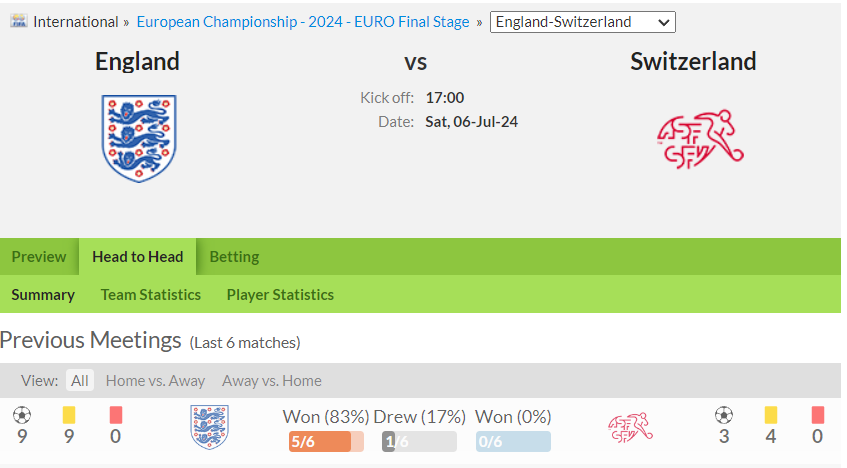Screen dimensions: 847x468
Task: Switch view to Away vs. Home
Action: (272, 380)
